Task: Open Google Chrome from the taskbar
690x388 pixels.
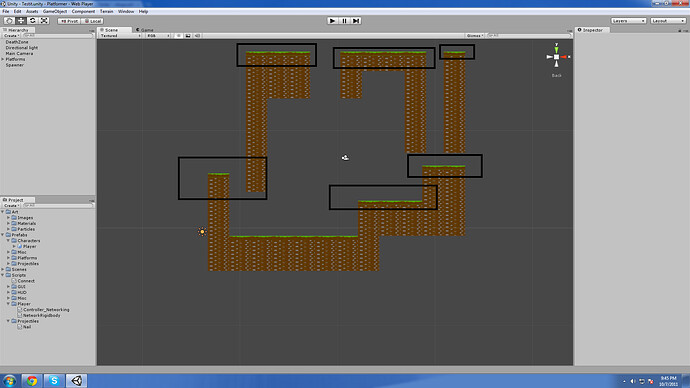Action: tap(32, 381)
